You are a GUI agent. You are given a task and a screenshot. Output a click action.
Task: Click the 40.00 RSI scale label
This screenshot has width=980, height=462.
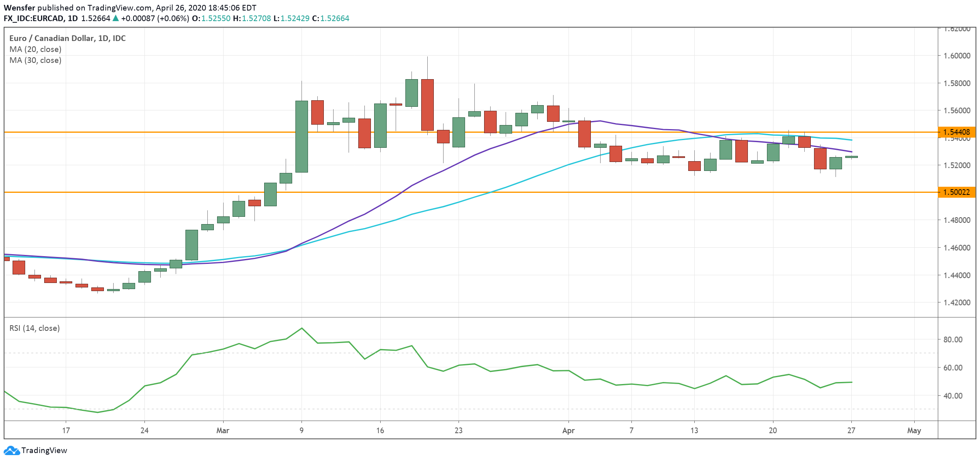point(952,395)
